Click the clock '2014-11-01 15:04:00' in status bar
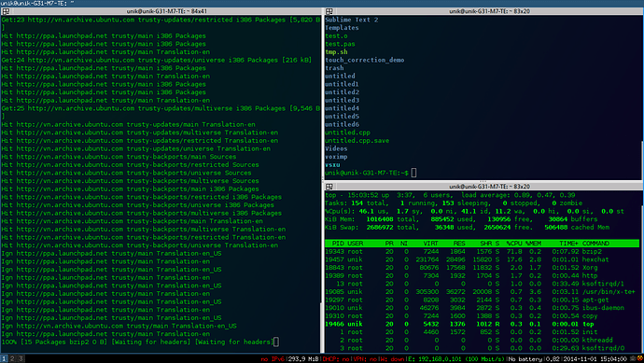This screenshot has width=644, height=363. (x=595, y=359)
